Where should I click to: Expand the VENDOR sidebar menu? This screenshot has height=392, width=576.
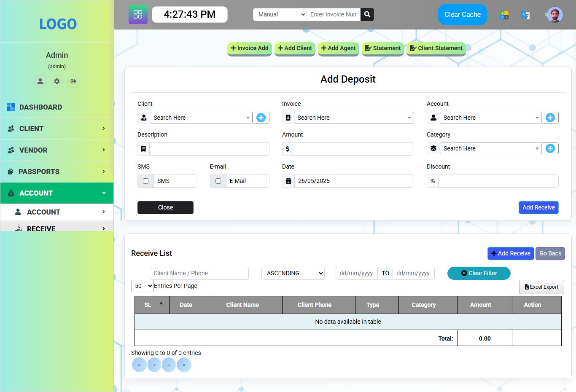[x=57, y=150]
